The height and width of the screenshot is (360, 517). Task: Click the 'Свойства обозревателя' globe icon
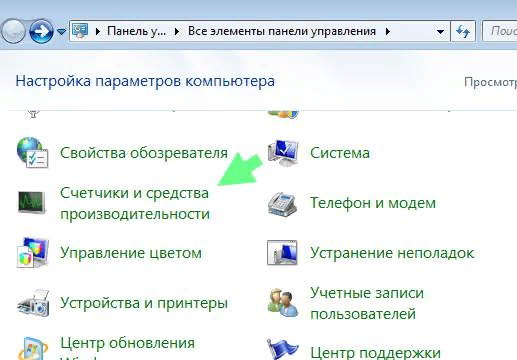(33, 152)
